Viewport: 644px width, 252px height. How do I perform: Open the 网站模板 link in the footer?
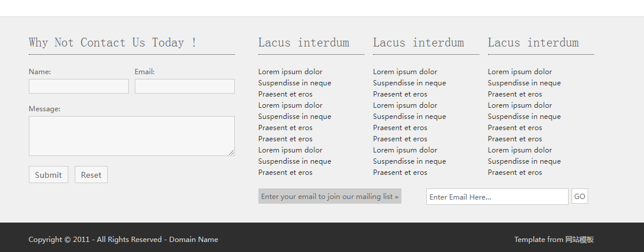579,240
